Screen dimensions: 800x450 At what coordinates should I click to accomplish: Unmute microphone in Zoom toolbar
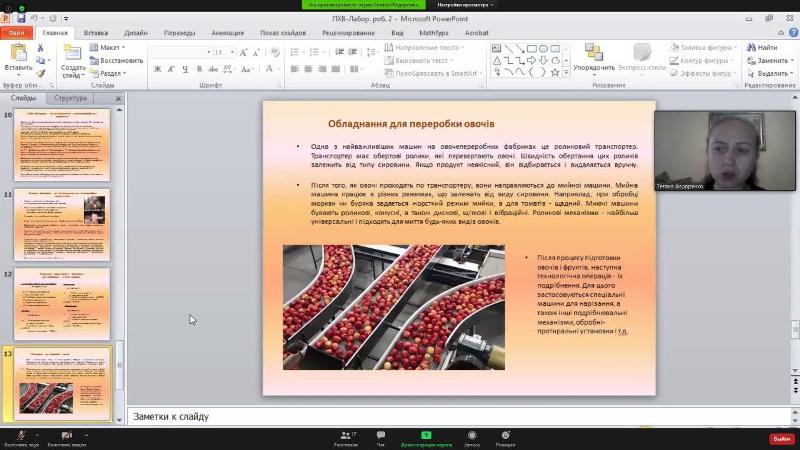[x=20, y=436]
